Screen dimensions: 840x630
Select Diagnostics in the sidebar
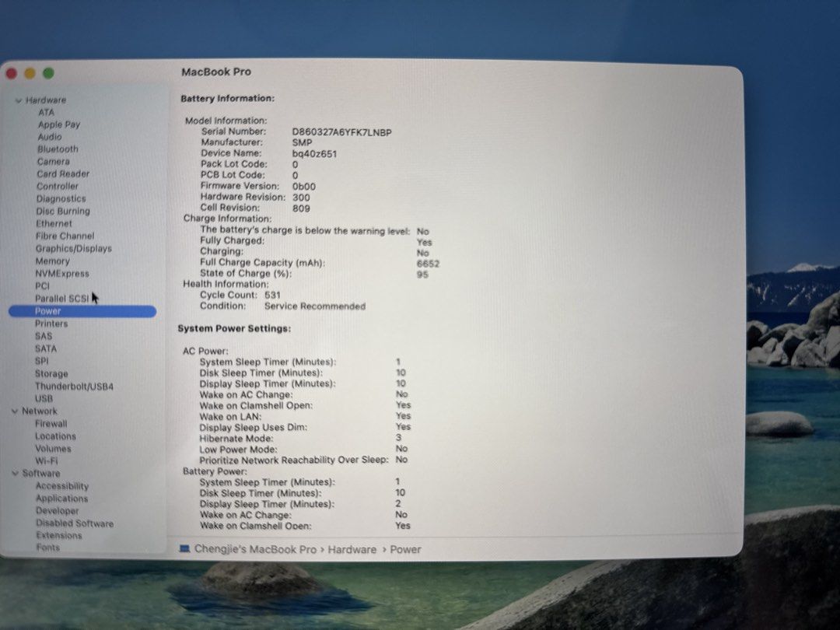[x=61, y=198]
